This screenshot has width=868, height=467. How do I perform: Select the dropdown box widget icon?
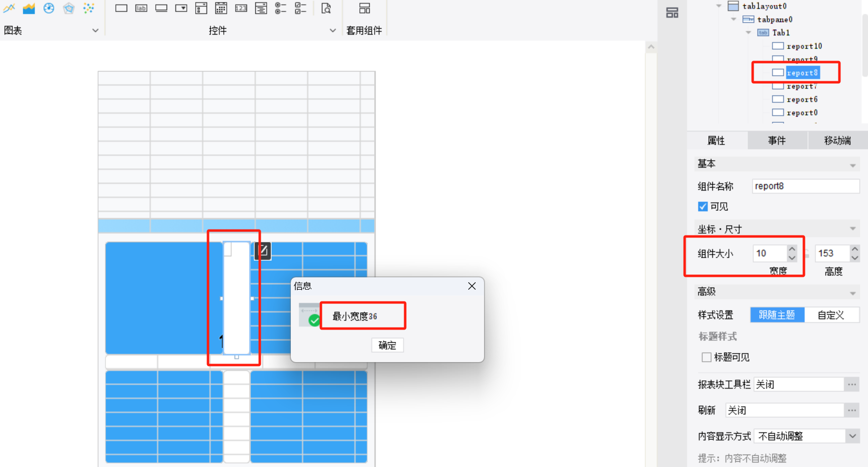click(181, 8)
